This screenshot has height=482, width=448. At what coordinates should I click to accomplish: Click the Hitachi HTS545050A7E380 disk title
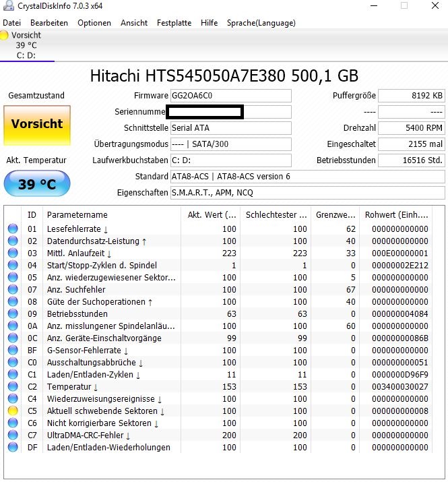224,76
